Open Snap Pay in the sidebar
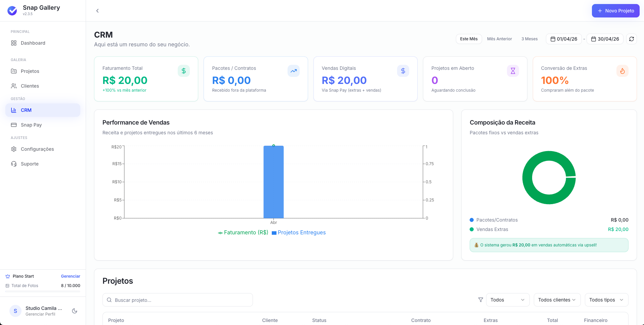 click(43, 125)
